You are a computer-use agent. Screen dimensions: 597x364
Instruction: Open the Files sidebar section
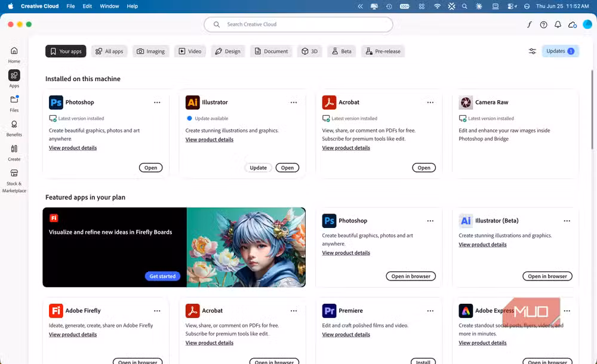14,104
